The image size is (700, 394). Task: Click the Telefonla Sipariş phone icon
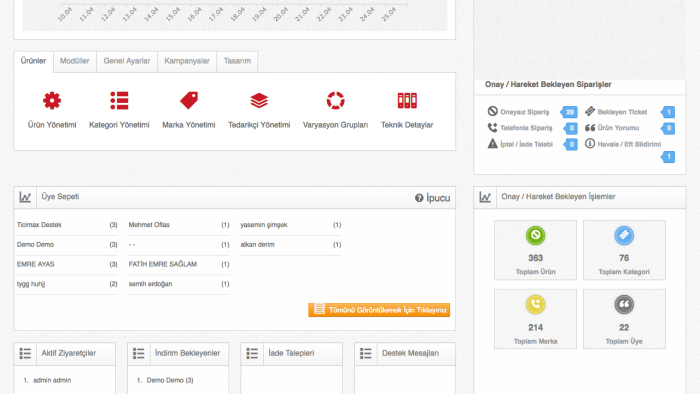pyautogui.click(x=492, y=128)
